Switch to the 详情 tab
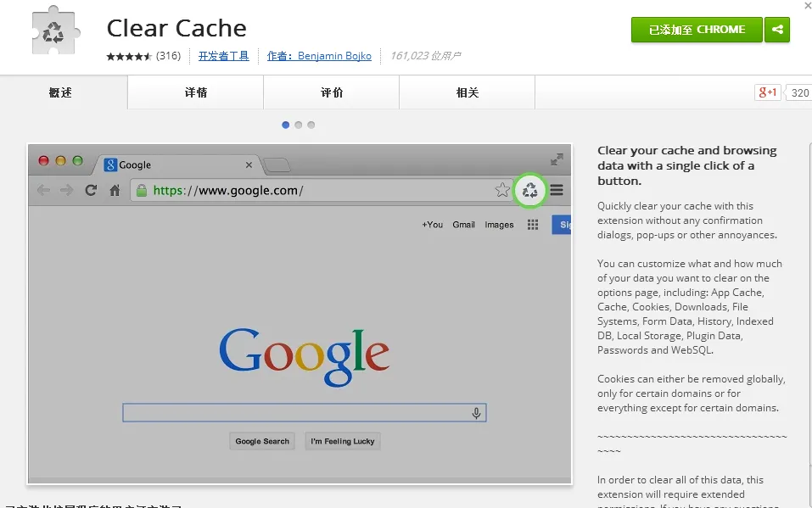Image resolution: width=812 pixels, height=508 pixels. click(196, 92)
